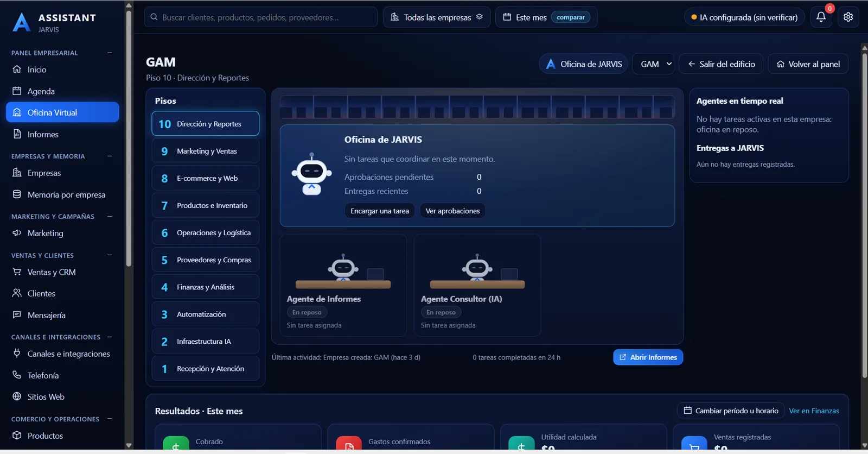Open the GAM company dropdown
Image resolution: width=868 pixels, height=454 pixels.
[x=653, y=64]
